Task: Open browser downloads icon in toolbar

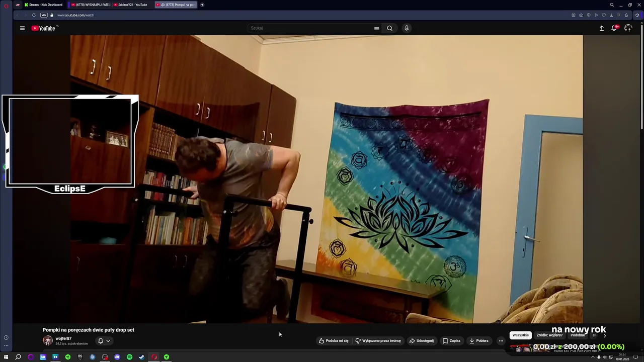Action: [x=611, y=15]
